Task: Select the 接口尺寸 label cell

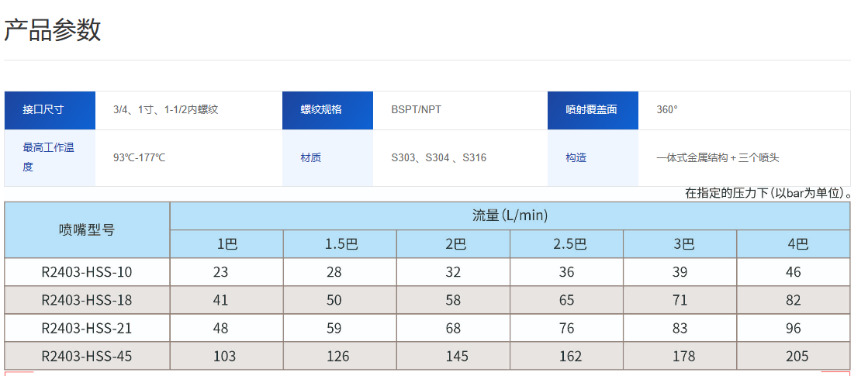Action: point(50,109)
